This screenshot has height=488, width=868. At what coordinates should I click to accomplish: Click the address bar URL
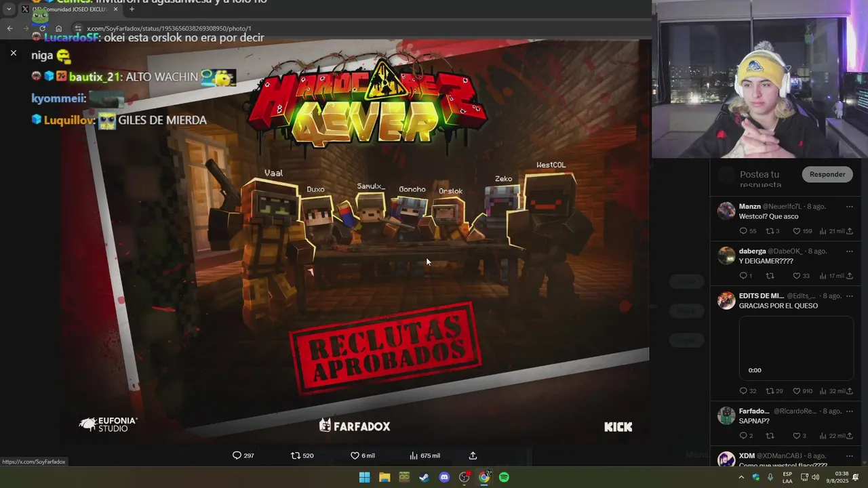tap(169, 28)
